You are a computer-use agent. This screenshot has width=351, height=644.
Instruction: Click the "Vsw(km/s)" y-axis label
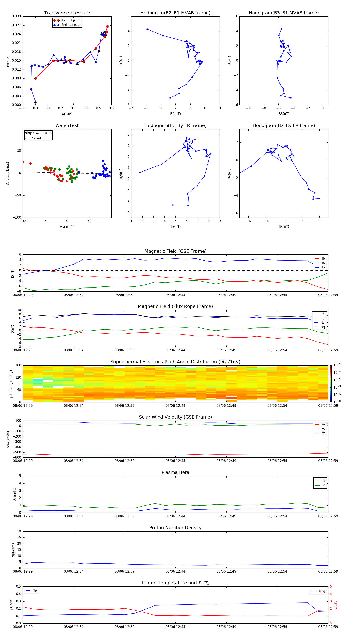[x=8, y=439]
